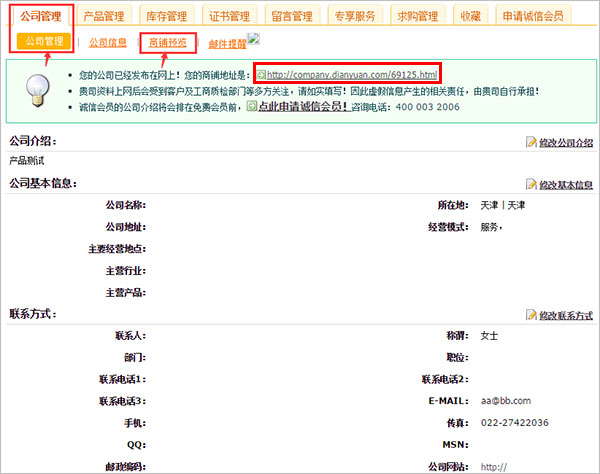The image size is (600, 474).
Task: Switch to the 求购管理 tab
Action: click(x=418, y=16)
